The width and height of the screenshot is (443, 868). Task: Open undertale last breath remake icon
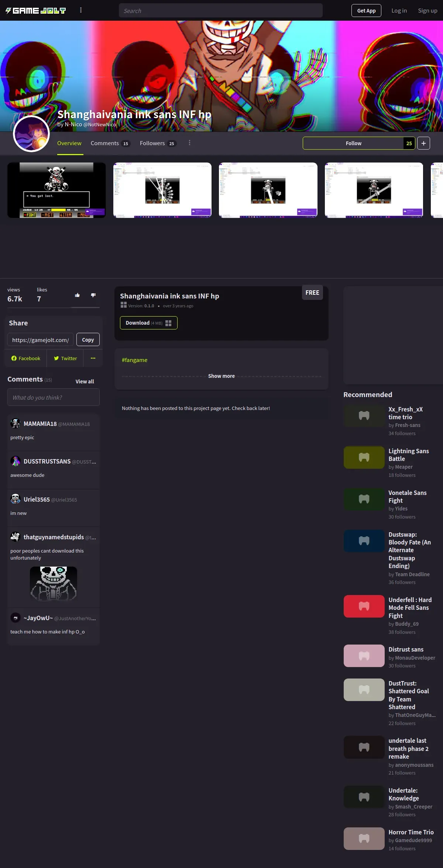364,747
